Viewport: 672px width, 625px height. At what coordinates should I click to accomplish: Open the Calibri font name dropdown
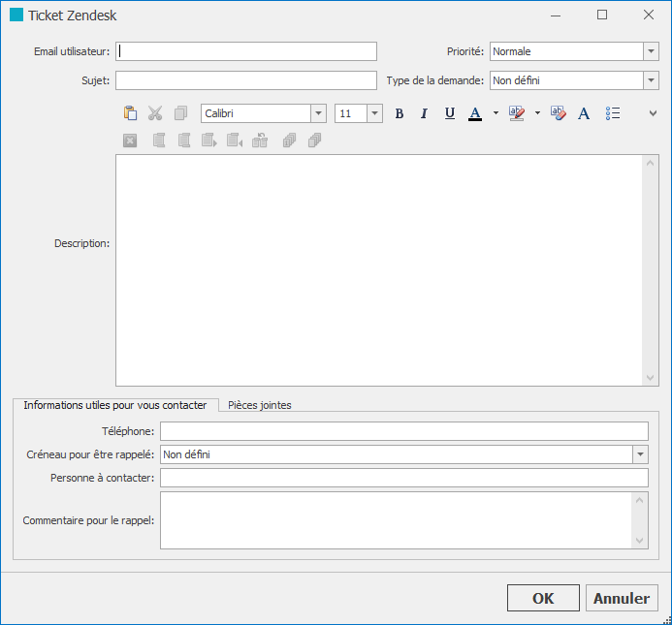pos(318,113)
